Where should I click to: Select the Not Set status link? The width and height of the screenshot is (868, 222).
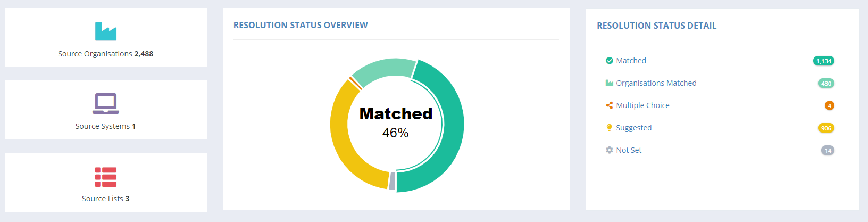(x=629, y=150)
